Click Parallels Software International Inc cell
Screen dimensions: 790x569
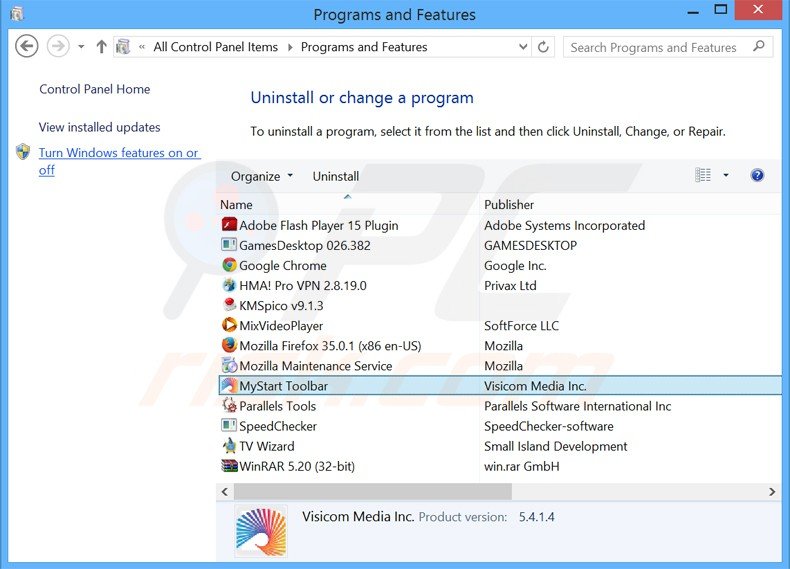(577, 406)
